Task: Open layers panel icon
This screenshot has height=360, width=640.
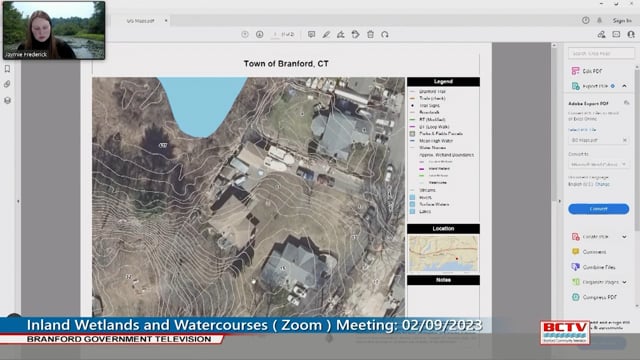Action: click(x=7, y=100)
